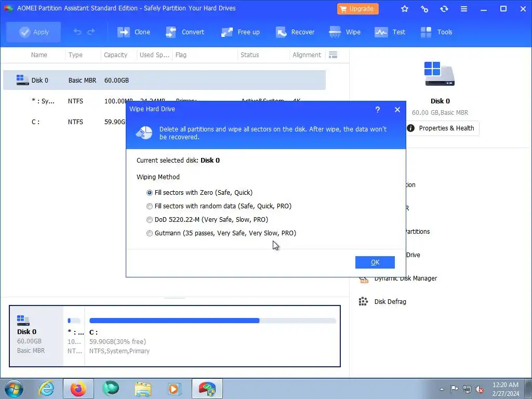Click the key register icon in title bar

[424, 9]
